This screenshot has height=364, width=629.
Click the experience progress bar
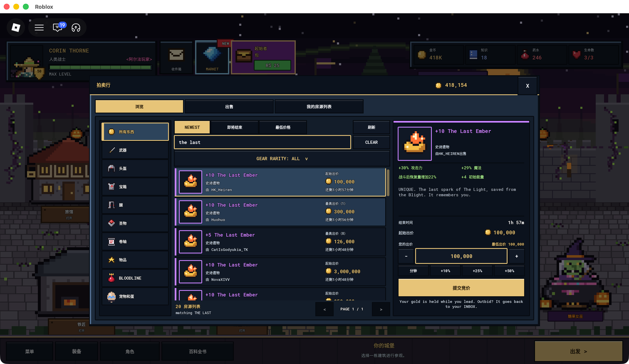[x=100, y=67]
